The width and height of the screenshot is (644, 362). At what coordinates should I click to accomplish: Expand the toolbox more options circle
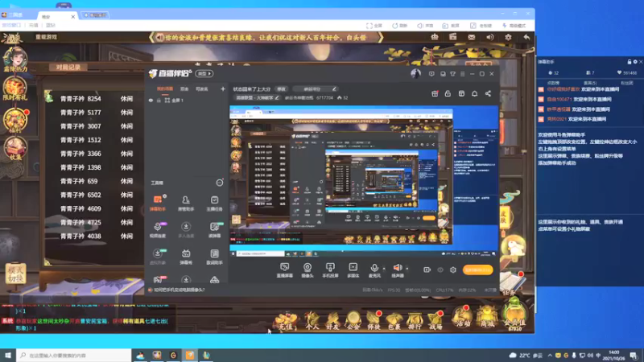(x=220, y=183)
